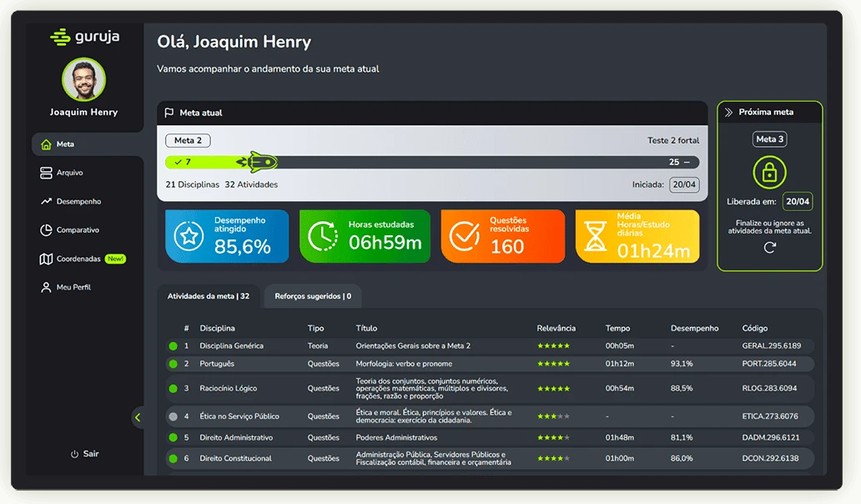The height and width of the screenshot is (504, 861).
Task: Toggle the status indicator for Raciocínio Lógico
Action: pyautogui.click(x=173, y=388)
